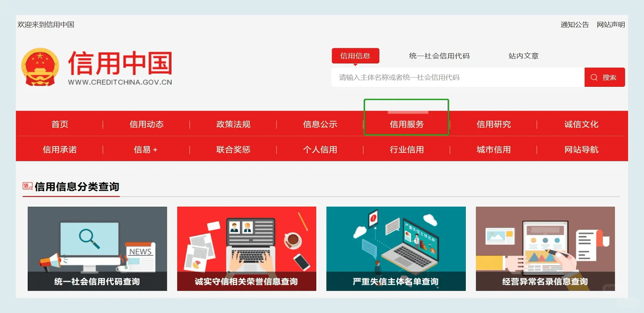Click the 欢迎来到信用中国 welcome text

46,24
